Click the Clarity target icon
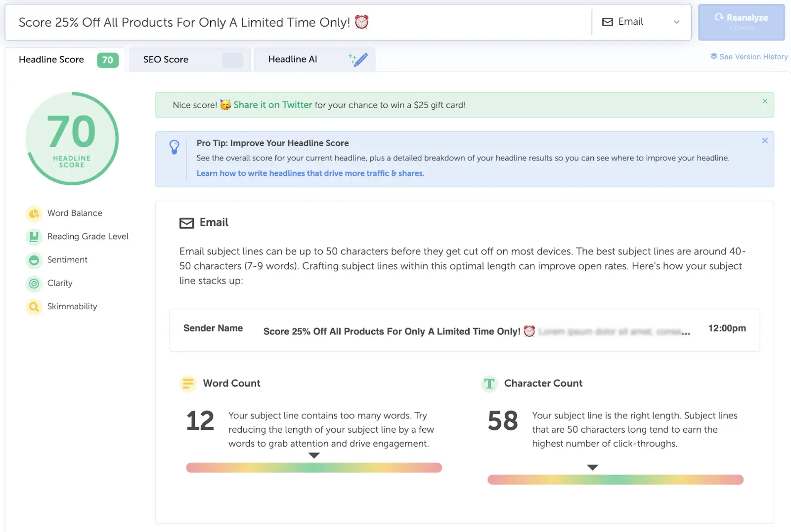 coord(33,284)
